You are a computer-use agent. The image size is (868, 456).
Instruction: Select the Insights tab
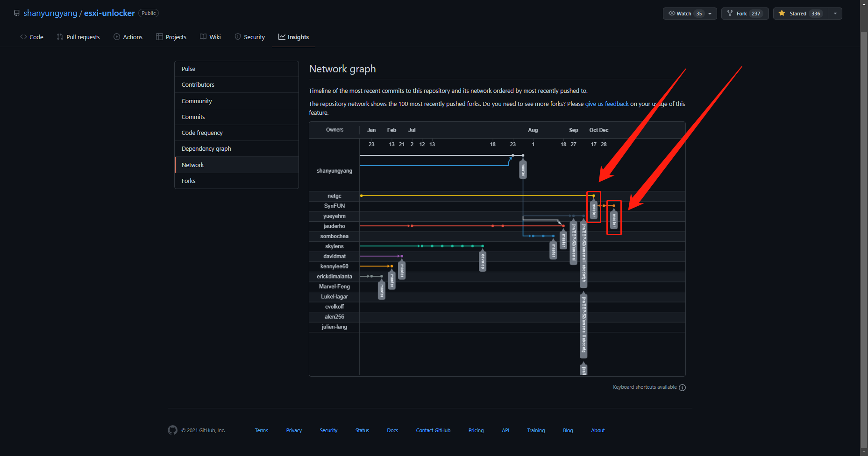click(293, 37)
